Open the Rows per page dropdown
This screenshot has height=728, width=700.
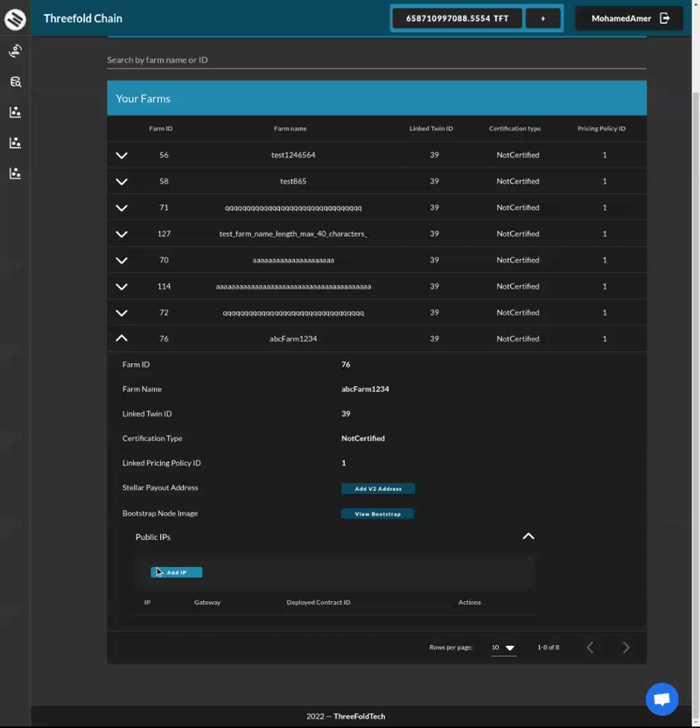pyautogui.click(x=503, y=647)
